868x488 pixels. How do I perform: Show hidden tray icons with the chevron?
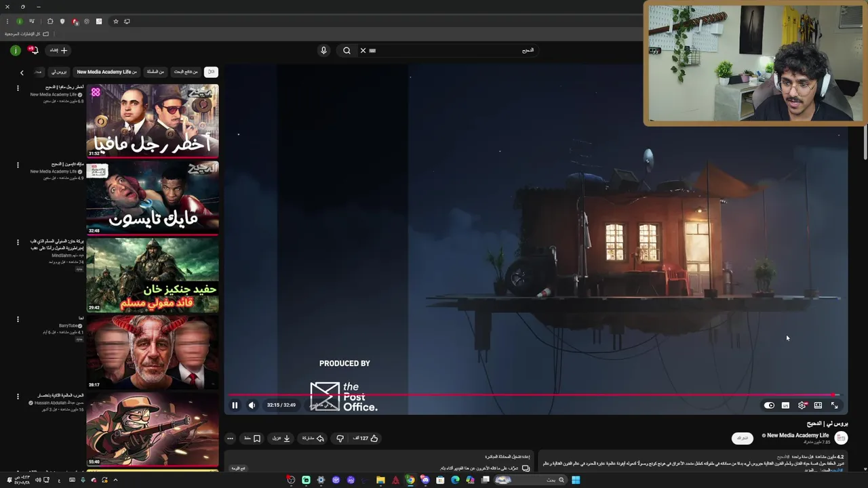click(x=115, y=480)
